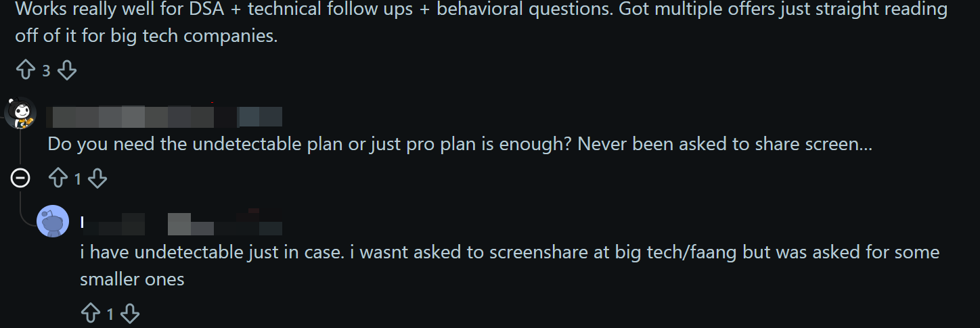Upvote the 'i have undetectable just in case' reply
Image resolution: width=980 pixels, height=328 pixels.
(x=90, y=313)
